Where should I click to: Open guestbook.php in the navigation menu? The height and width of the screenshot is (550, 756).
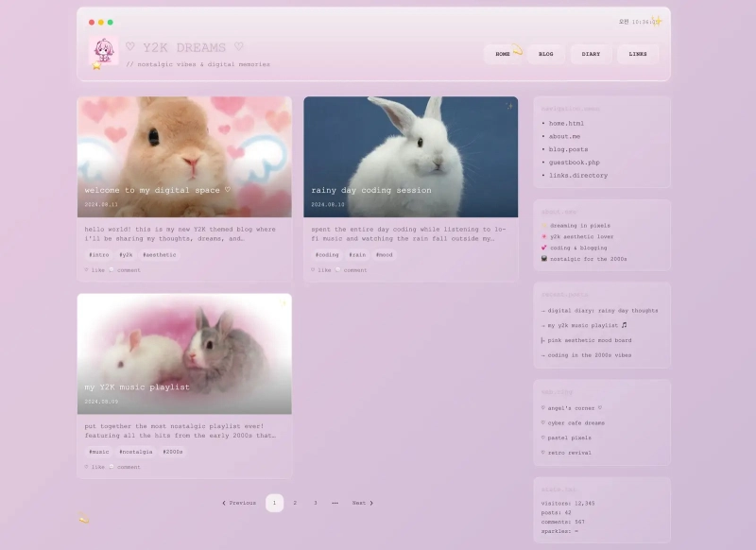point(574,163)
